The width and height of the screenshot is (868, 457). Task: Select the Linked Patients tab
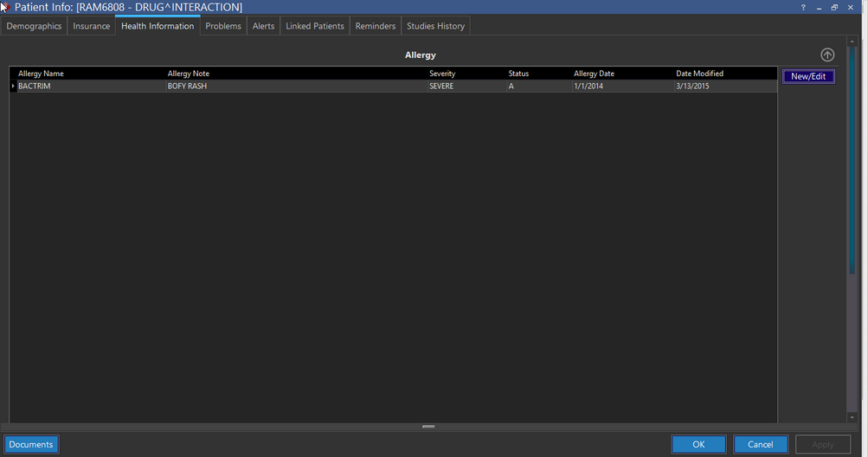pyautogui.click(x=315, y=26)
